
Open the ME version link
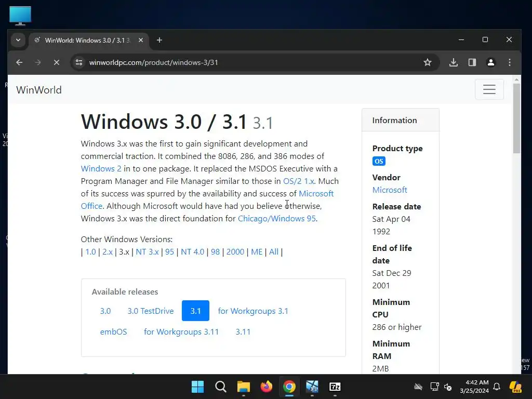[257, 252]
